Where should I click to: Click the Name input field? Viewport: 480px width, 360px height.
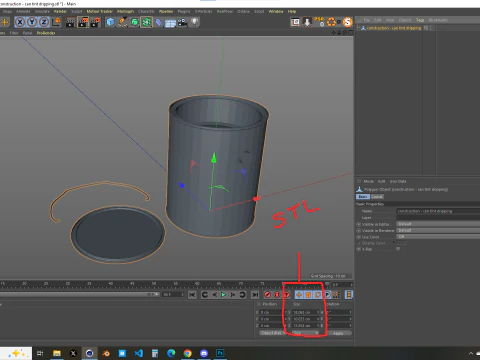438,211
